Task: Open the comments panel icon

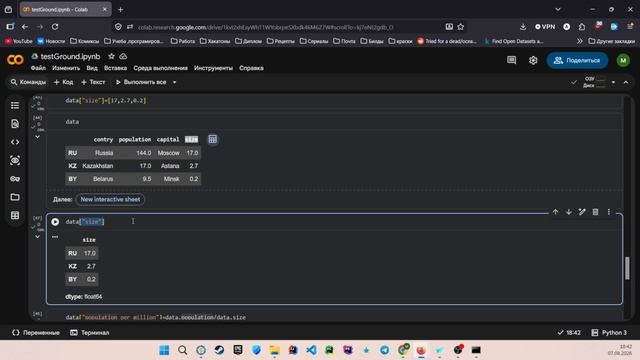Action: tap(511, 60)
